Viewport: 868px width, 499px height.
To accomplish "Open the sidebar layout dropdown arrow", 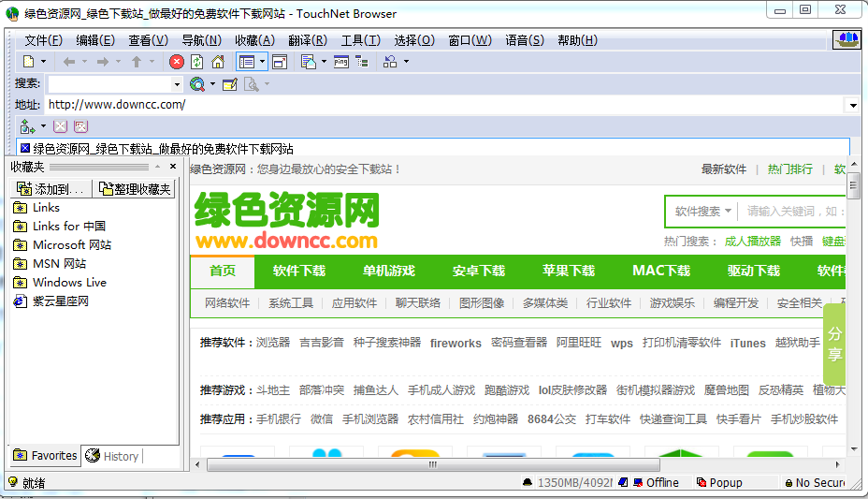I will point(263,62).
